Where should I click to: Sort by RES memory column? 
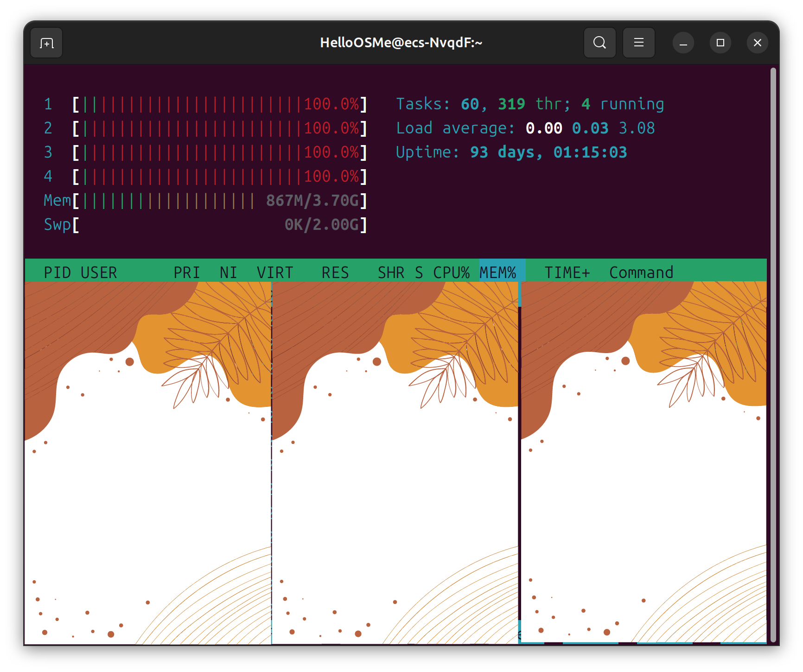335,273
